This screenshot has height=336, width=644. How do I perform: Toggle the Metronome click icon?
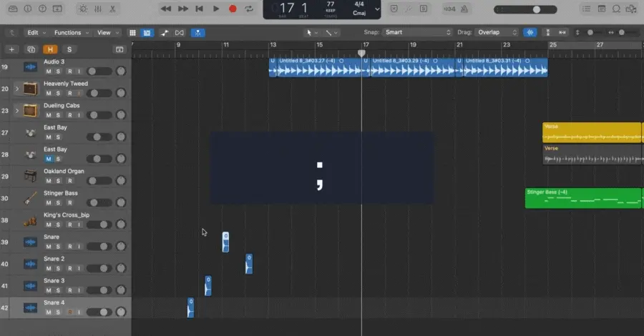tap(464, 9)
